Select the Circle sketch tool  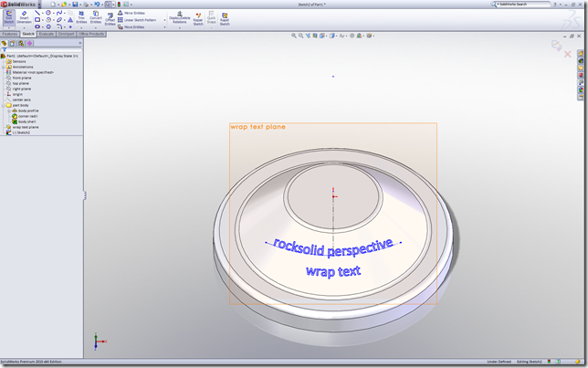coord(48,13)
